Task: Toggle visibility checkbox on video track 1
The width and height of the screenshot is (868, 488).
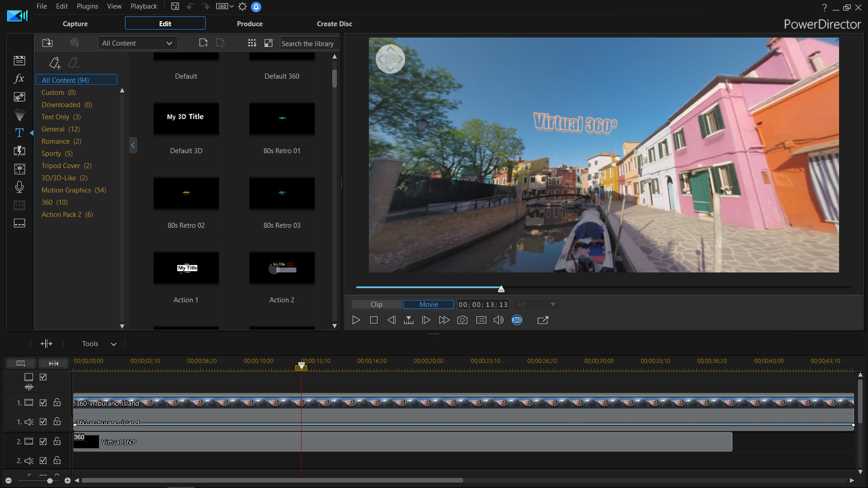Action: [43, 403]
